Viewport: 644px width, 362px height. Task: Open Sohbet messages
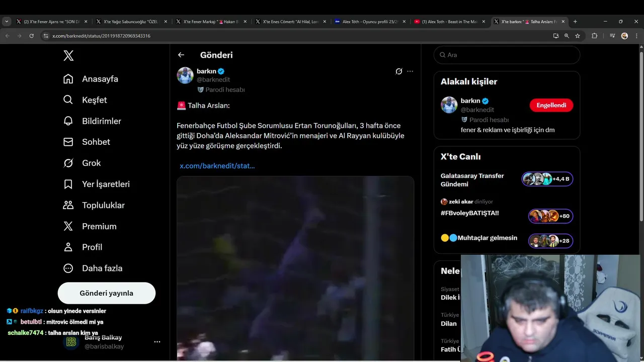point(87,142)
